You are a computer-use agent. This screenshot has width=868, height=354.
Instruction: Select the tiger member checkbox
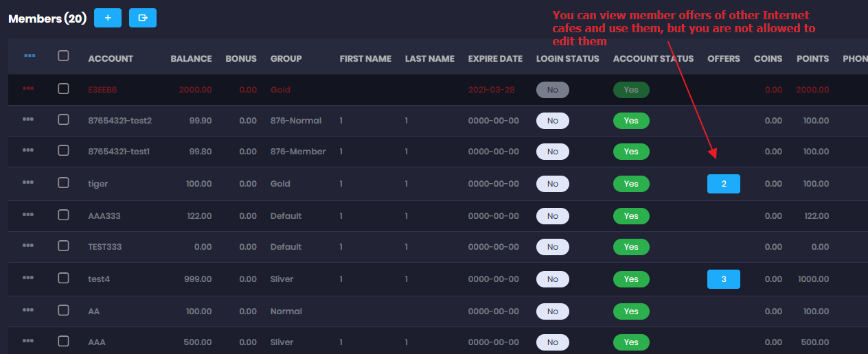coord(63,182)
